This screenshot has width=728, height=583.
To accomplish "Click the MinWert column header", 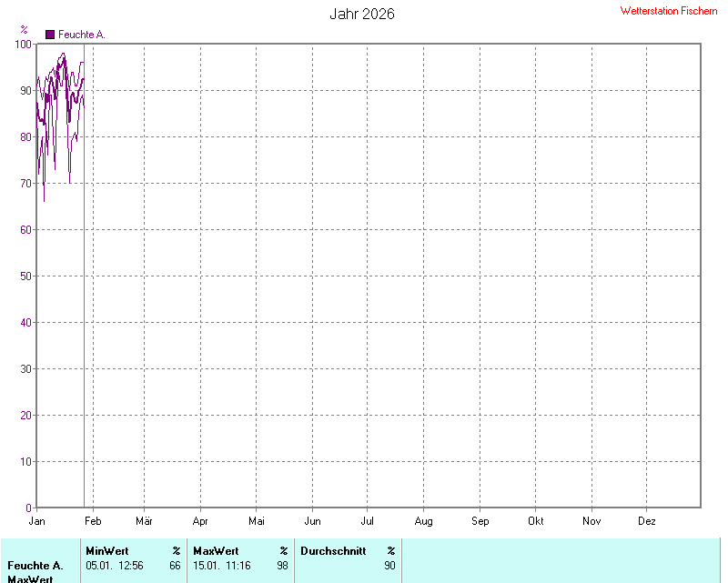I will pos(106,551).
